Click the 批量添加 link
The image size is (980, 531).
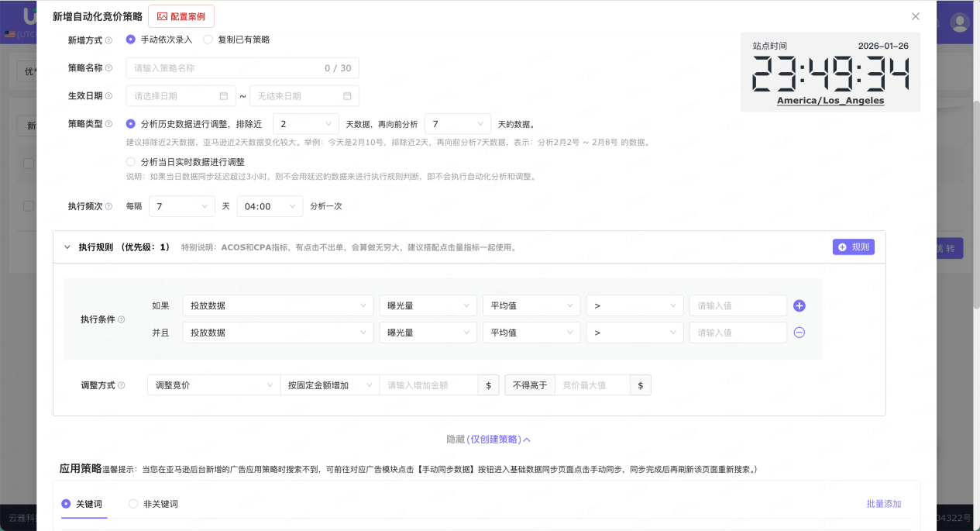(x=884, y=504)
